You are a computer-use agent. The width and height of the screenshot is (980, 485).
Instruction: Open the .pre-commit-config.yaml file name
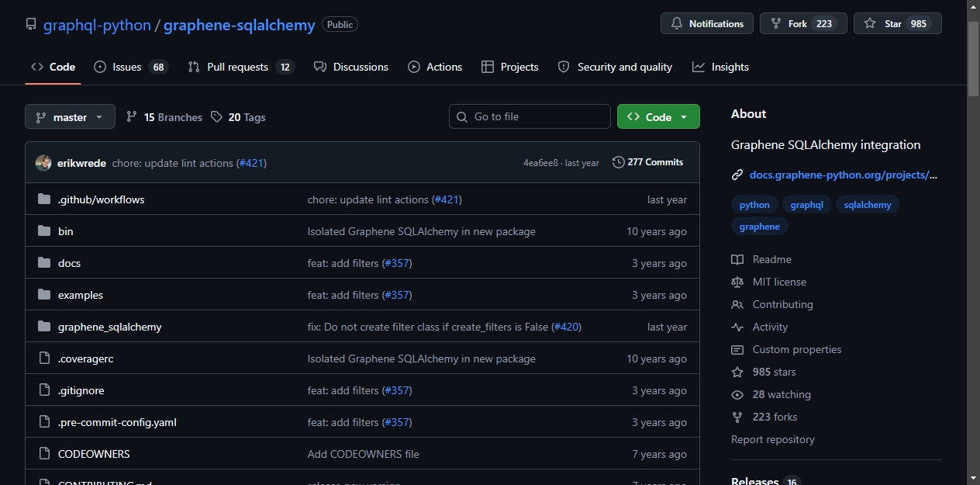coord(117,422)
